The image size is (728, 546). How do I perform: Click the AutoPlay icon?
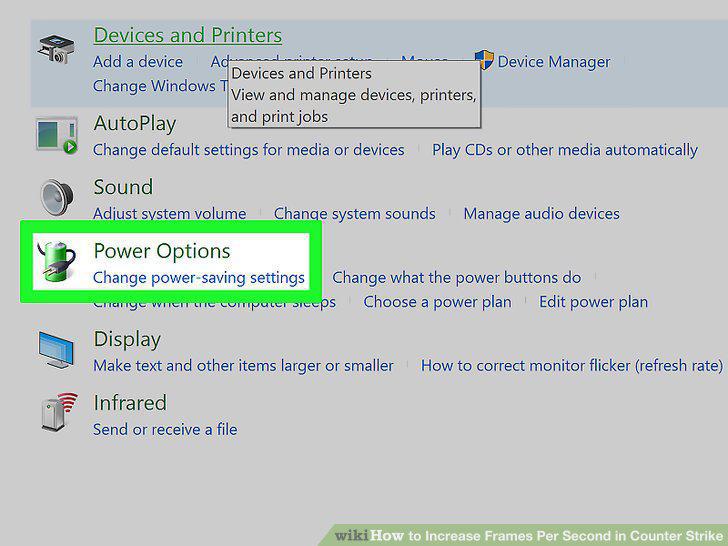point(56,135)
